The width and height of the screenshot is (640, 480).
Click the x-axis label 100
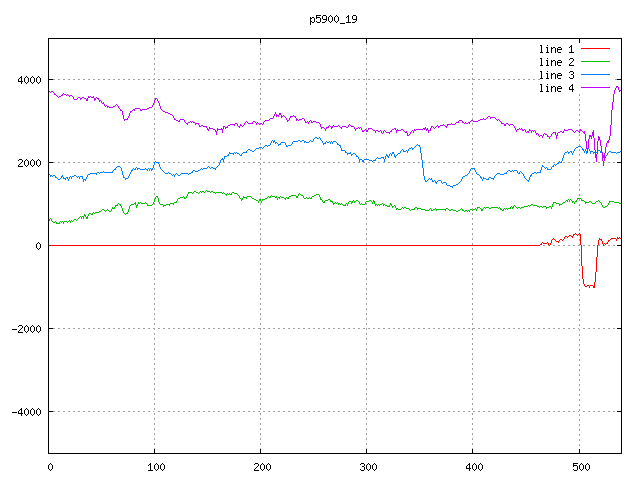(156, 467)
